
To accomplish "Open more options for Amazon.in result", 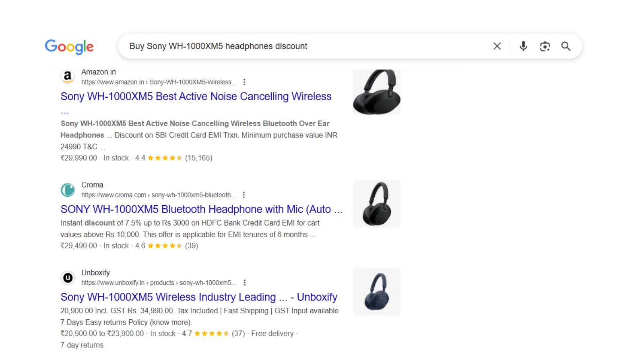I will [244, 82].
